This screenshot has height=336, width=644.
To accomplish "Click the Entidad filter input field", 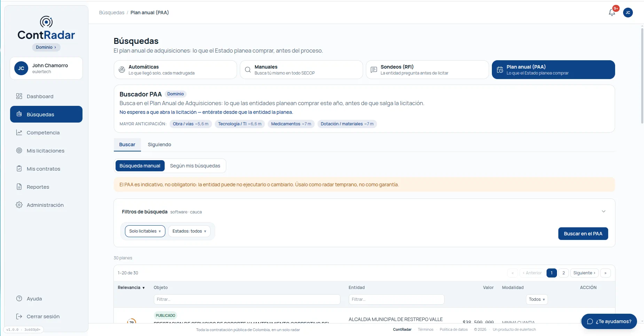I will point(396,299).
